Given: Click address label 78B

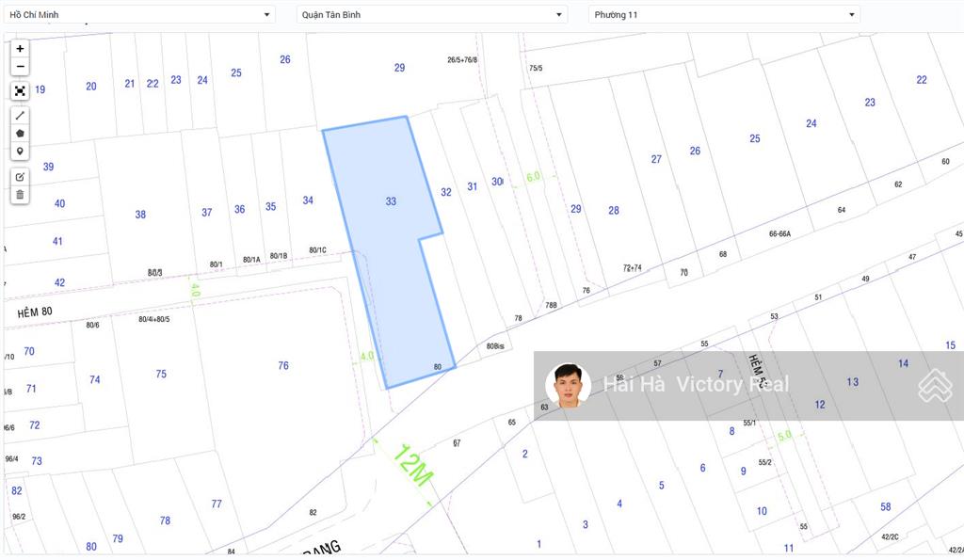Looking at the screenshot, I should click(x=551, y=306).
